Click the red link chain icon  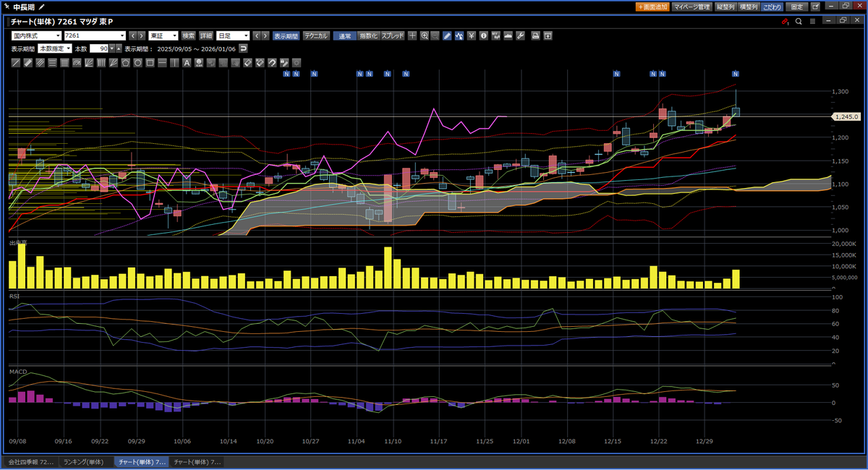[786, 22]
